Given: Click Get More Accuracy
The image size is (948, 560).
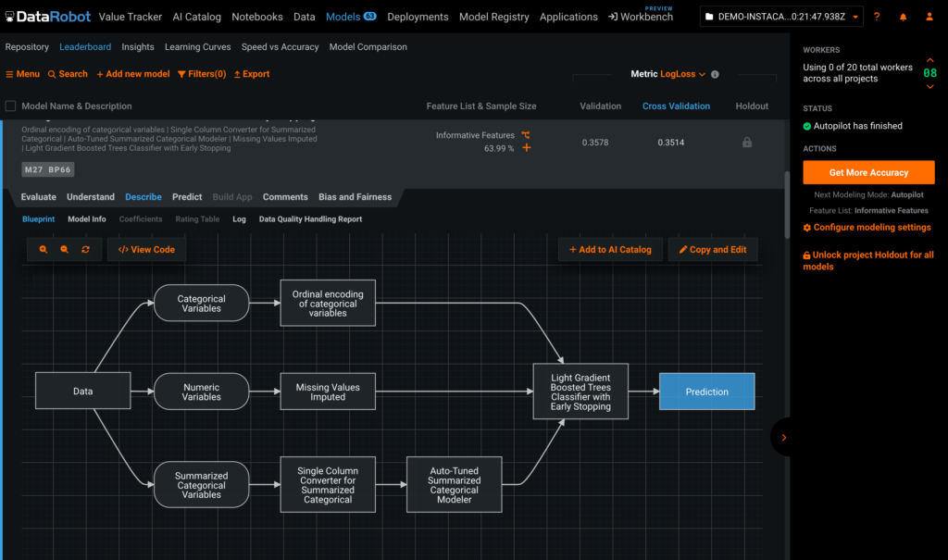Looking at the screenshot, I should tap(868, 172).
